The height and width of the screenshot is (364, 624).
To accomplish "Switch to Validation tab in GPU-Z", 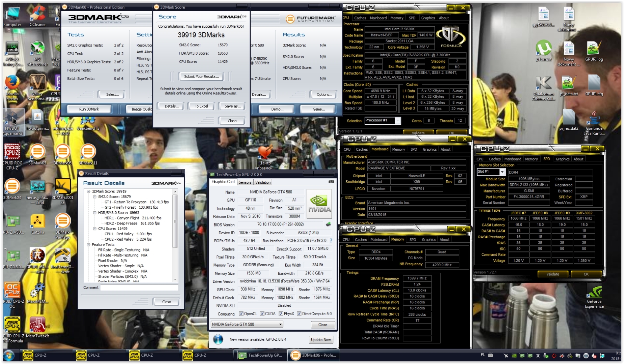I will [263, 182].
